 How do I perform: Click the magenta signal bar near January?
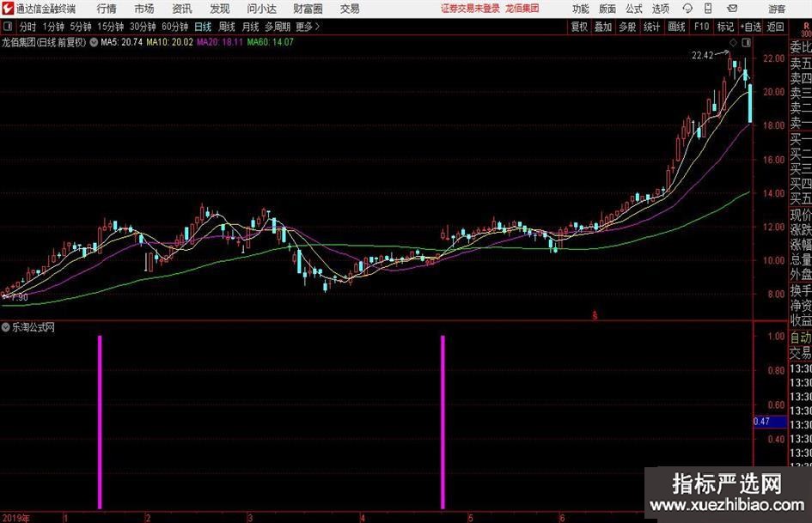point(100,421)
